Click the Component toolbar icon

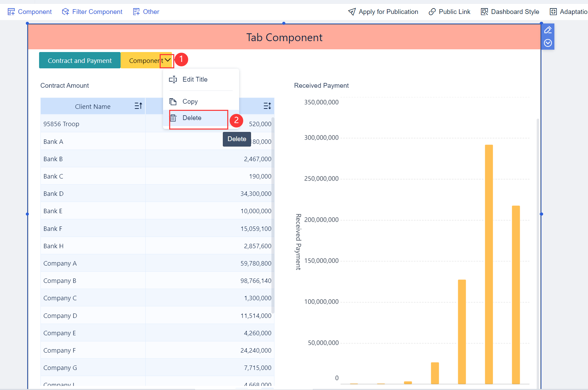coord(11,11)
